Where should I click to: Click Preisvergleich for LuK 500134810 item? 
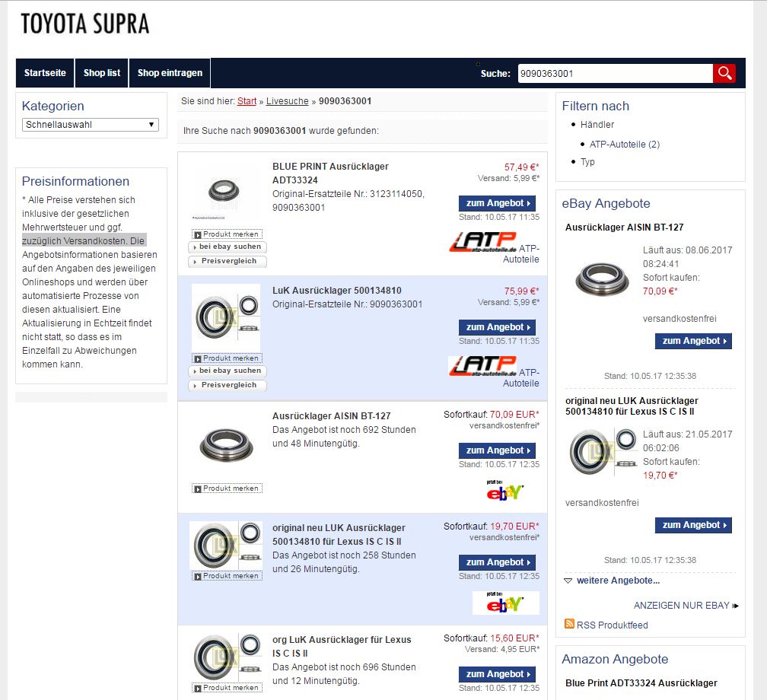point(228,386)
